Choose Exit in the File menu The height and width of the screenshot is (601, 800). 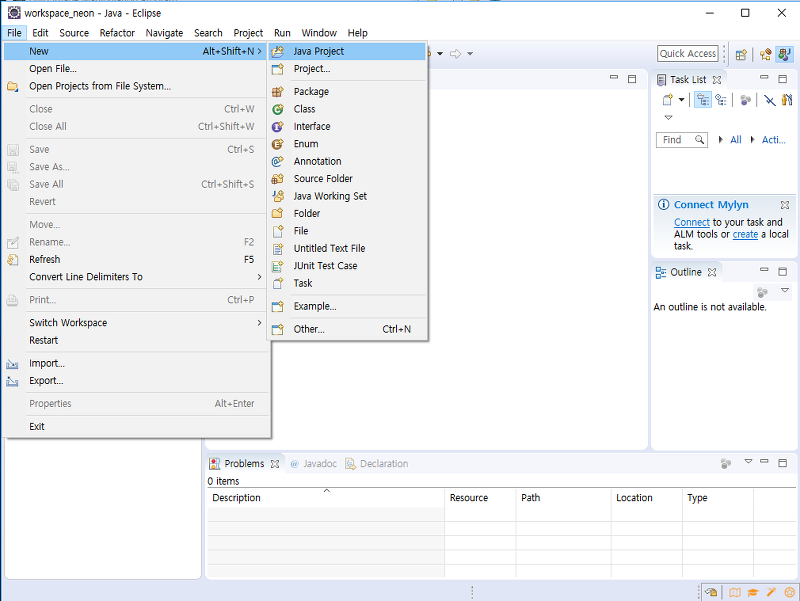tap(136, 427)
